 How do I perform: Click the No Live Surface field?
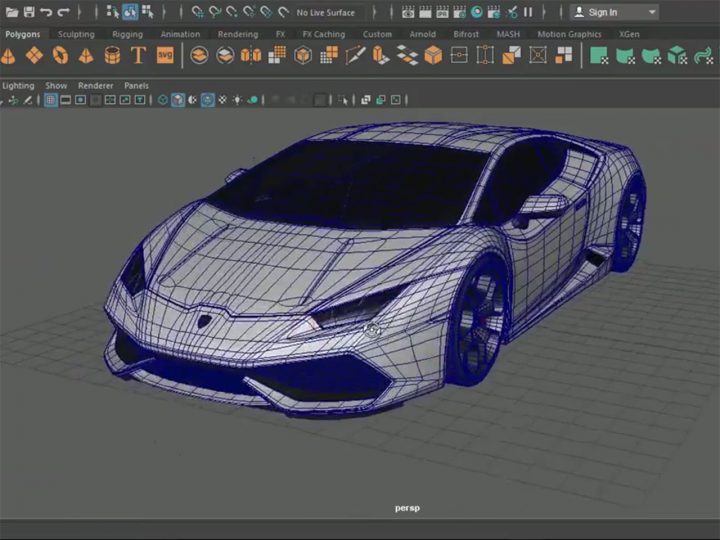[325, 12]
